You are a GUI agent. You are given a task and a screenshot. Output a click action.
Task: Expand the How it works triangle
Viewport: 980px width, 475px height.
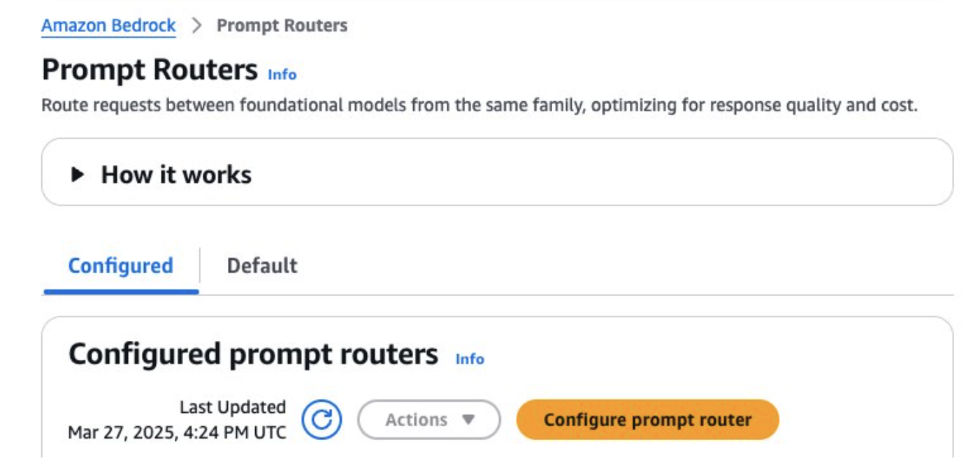click(78, 175)
